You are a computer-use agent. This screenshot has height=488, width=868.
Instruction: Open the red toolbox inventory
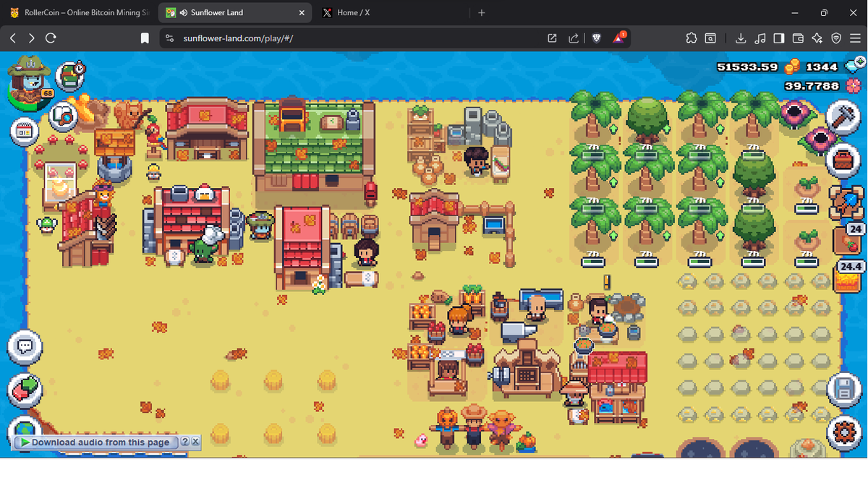tap(843, 159)
